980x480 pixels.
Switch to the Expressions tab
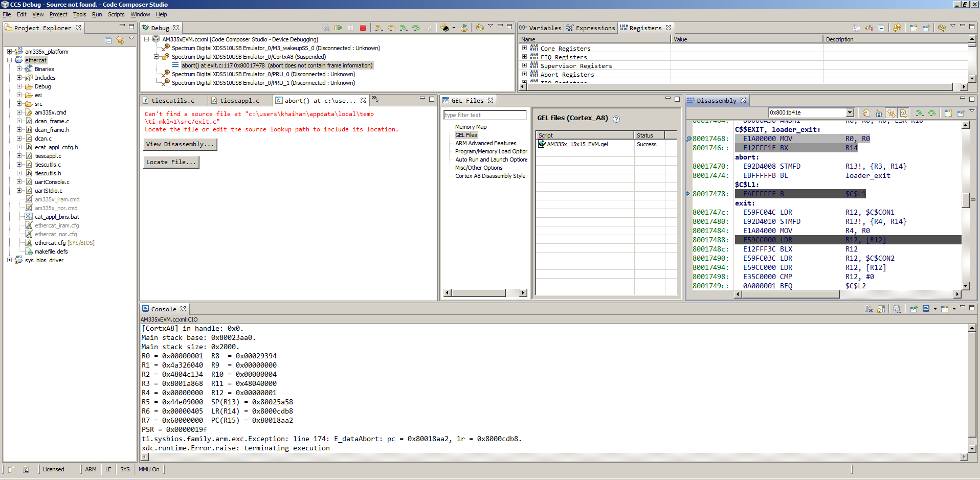pyautogui.click(x=591, y=28)
